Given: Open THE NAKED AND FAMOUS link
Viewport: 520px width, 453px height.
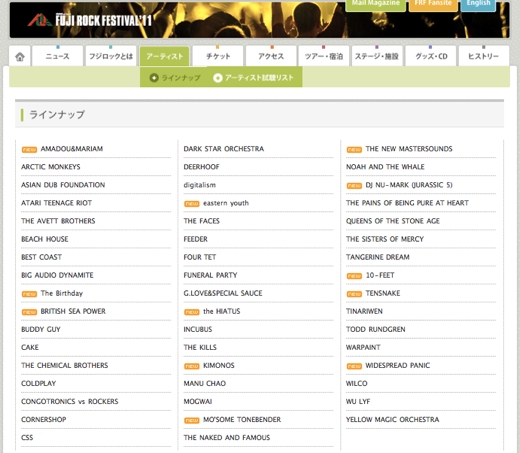Looking at the screenshot, I should [x=227, y=437].
